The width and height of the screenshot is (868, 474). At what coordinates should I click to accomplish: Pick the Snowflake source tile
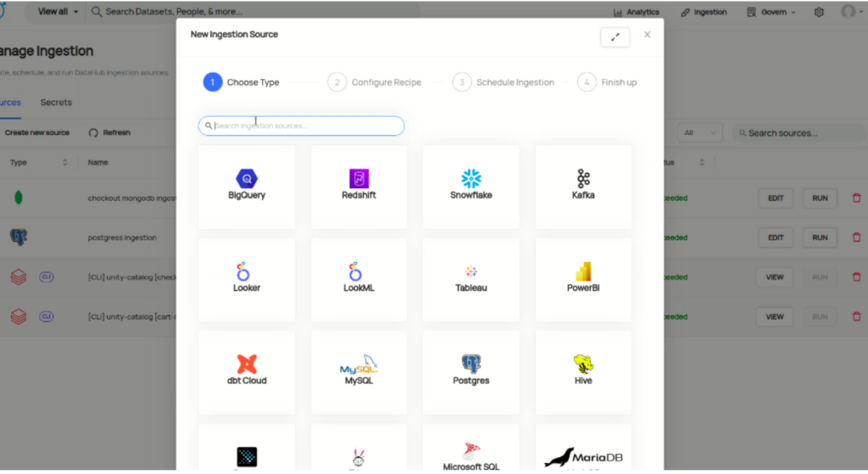click(471, 187)
